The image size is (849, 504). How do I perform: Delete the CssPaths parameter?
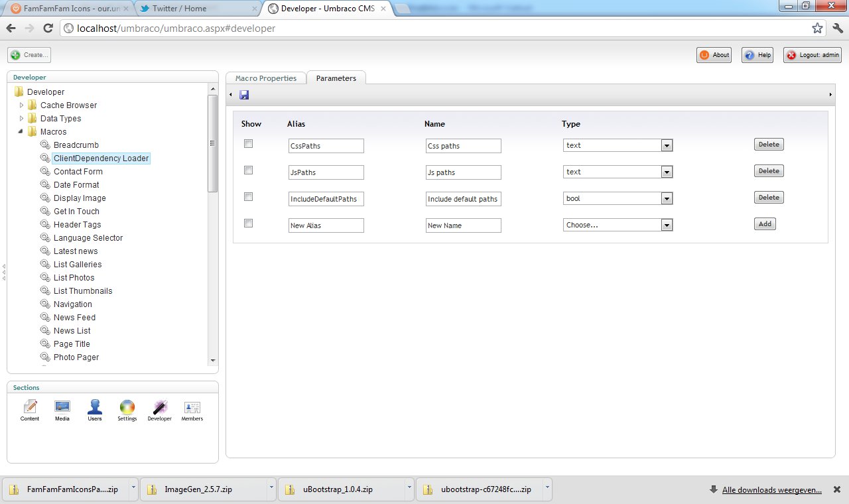click(x=769, y=145)
